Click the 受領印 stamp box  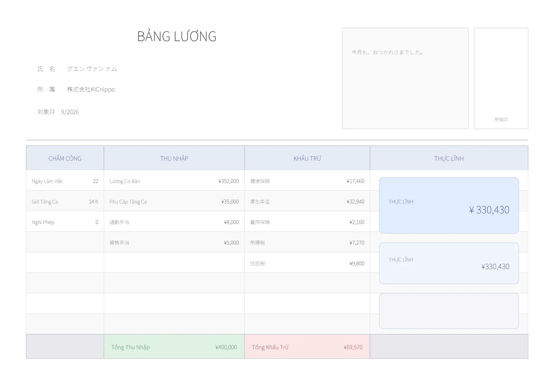pos(501,79)
